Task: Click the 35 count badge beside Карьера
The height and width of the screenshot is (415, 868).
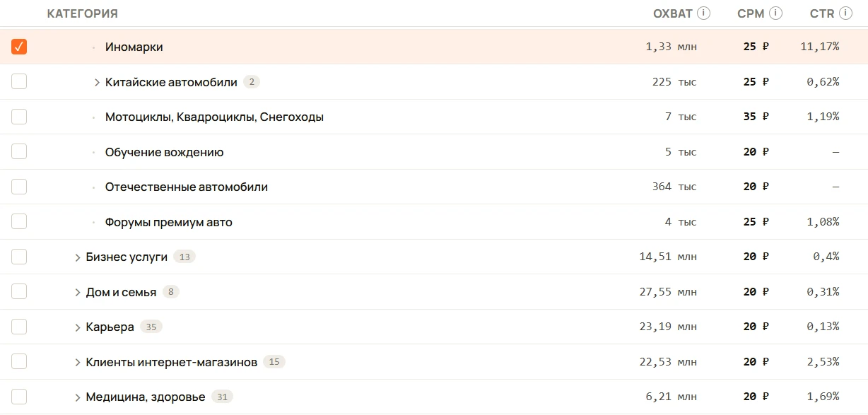Action: [151, 327]
